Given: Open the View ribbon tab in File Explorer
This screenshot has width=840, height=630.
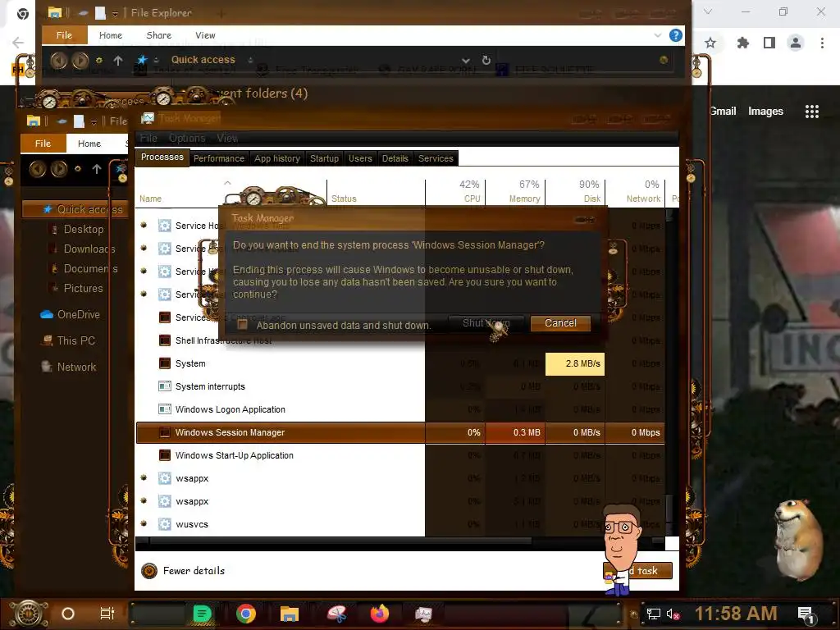Looking at the screenshot, I should [205, 35].
